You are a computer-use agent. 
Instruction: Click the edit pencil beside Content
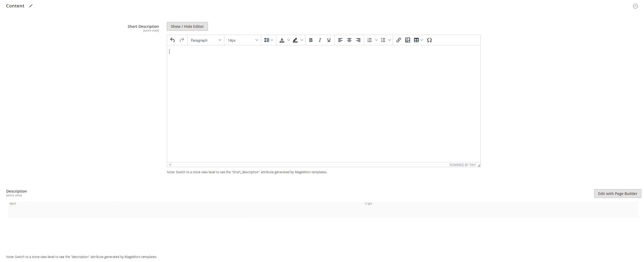31,6
